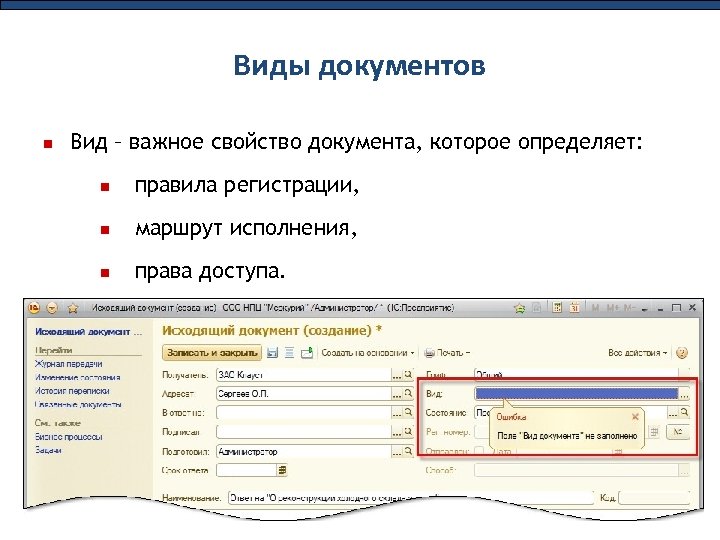The height and width of the screenshot is (540, 720).
Task: Click the M- memory button in title bar
Action: pyautogui.click(x=630, y=308)
